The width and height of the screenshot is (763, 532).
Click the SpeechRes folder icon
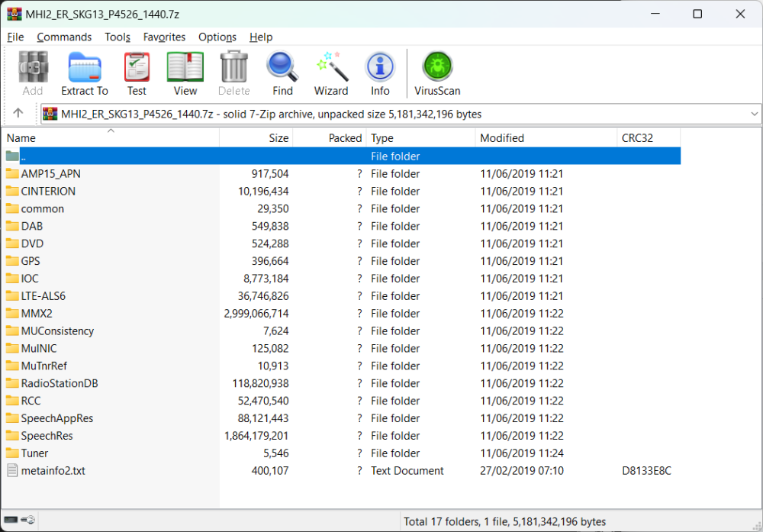point(12,436)
